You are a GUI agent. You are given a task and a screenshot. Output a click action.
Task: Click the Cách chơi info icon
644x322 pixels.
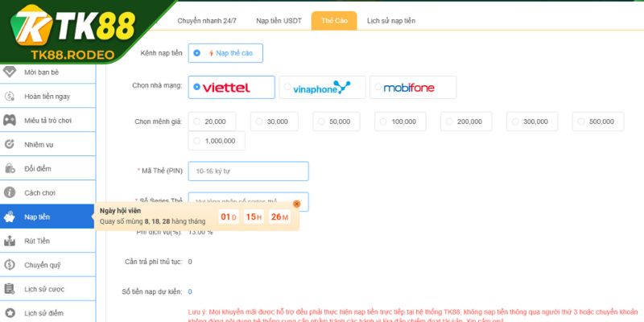coord(10,193)
